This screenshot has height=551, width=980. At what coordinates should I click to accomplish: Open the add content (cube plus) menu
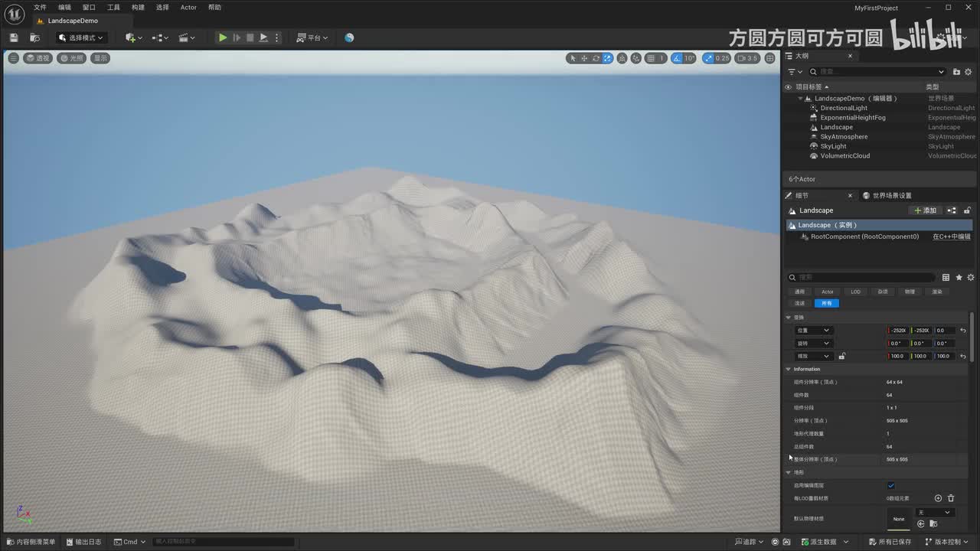click(133, 37)
